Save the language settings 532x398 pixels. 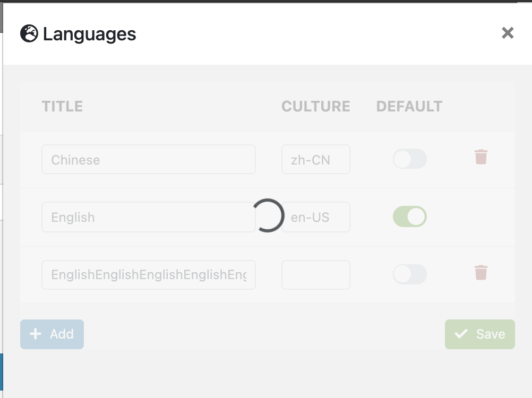point(480,334)
